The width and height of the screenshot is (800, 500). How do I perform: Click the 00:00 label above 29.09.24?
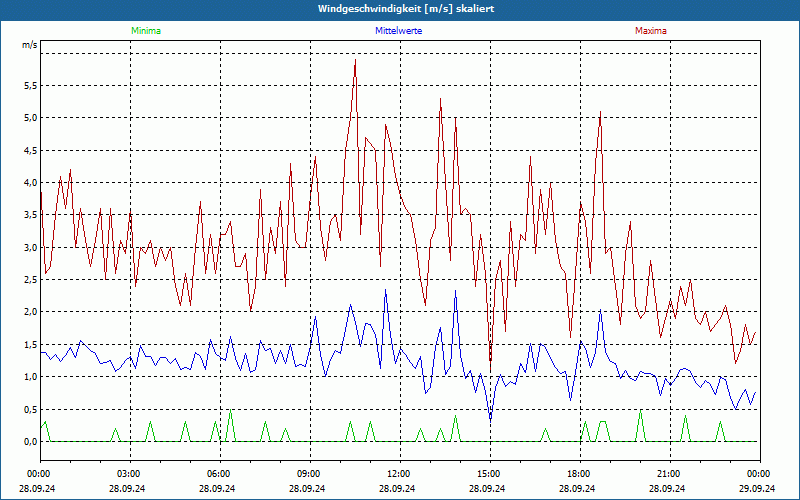[760, 474]
